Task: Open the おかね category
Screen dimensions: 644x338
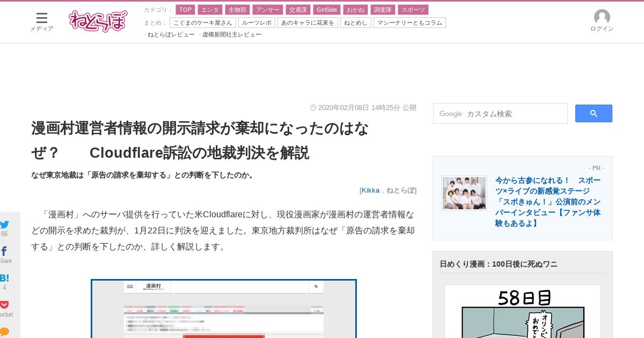Action: [355, 10]
